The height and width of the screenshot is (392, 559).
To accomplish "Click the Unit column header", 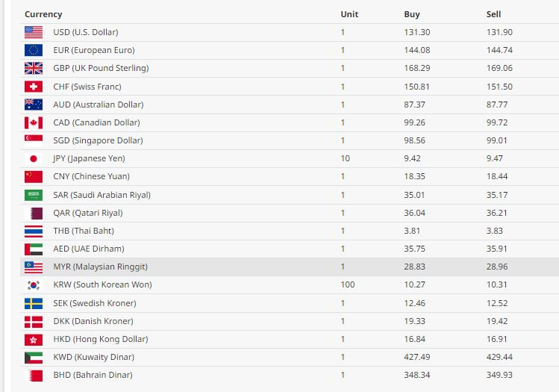I will 349,14.
